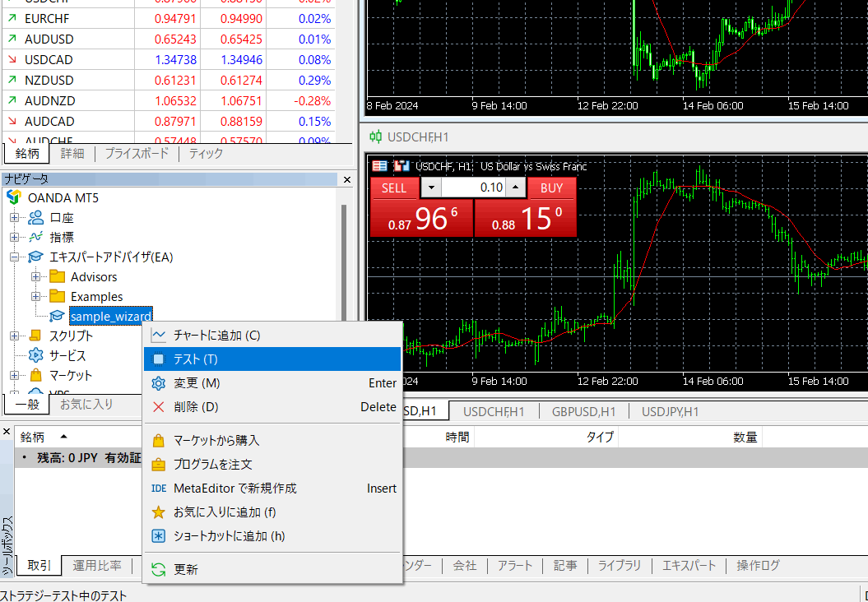The height and width of the screenshot is (602, 868).
Task: Click the 口座 accounts icon in navigator
Action: tap(36, 217)
